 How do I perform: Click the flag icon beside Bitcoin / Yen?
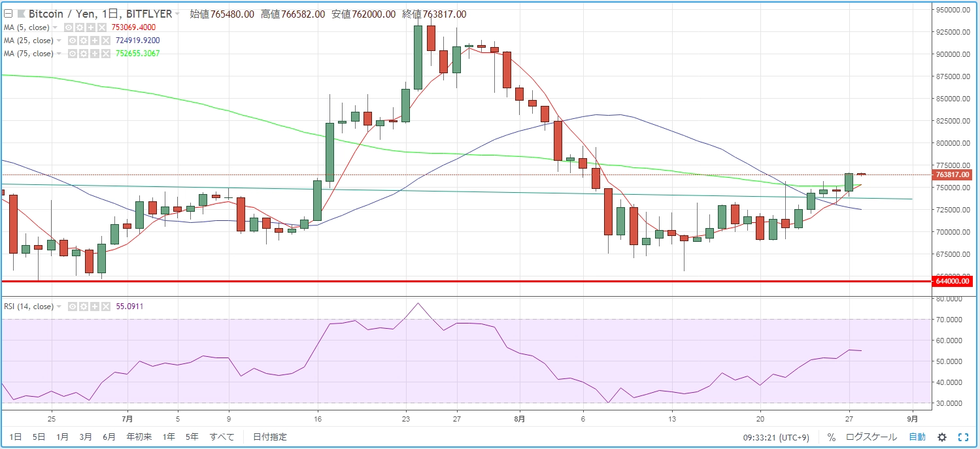[x=22, y=14]
